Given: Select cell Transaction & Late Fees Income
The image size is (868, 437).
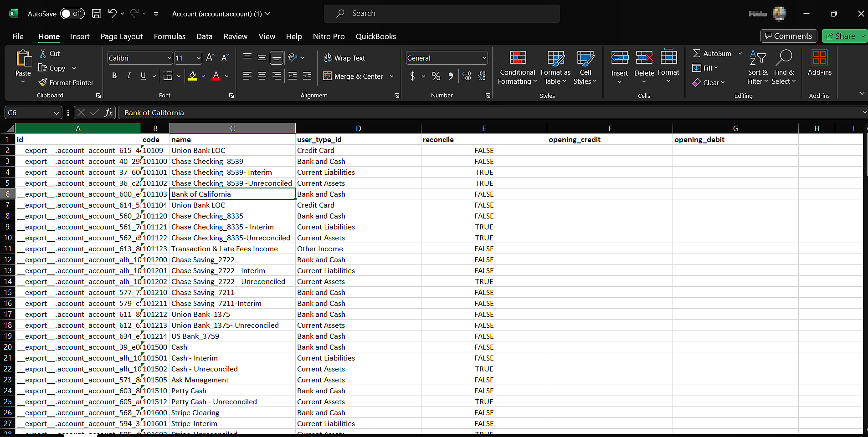Looking at the screenshot, I should pyautogui.click(x=232, y=249).
